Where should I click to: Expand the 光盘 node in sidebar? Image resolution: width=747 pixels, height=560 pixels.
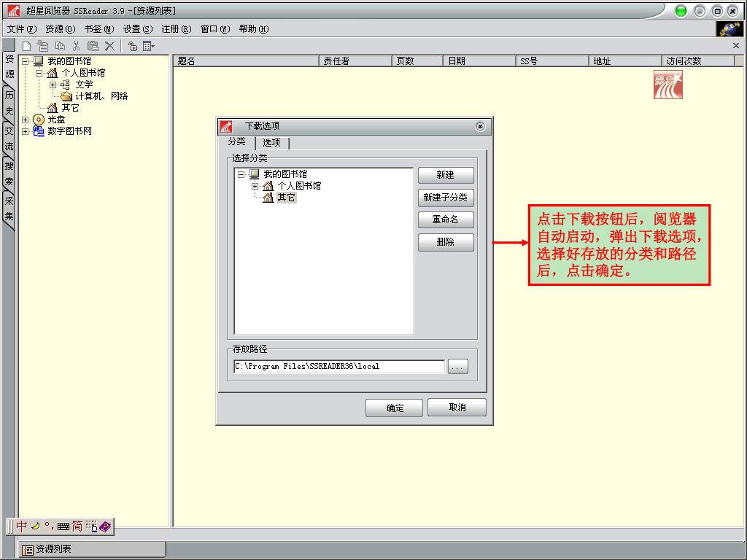click(x=26, y=120)
